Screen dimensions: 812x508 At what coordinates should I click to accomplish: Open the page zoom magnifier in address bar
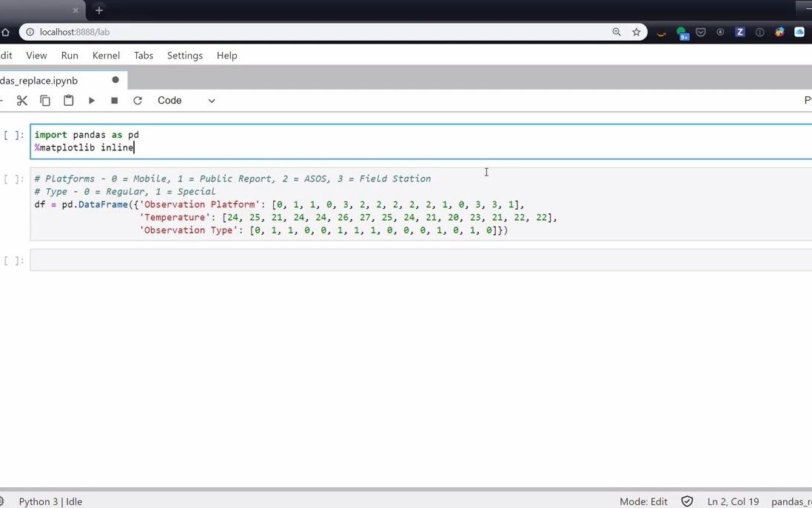pos(617,32)
